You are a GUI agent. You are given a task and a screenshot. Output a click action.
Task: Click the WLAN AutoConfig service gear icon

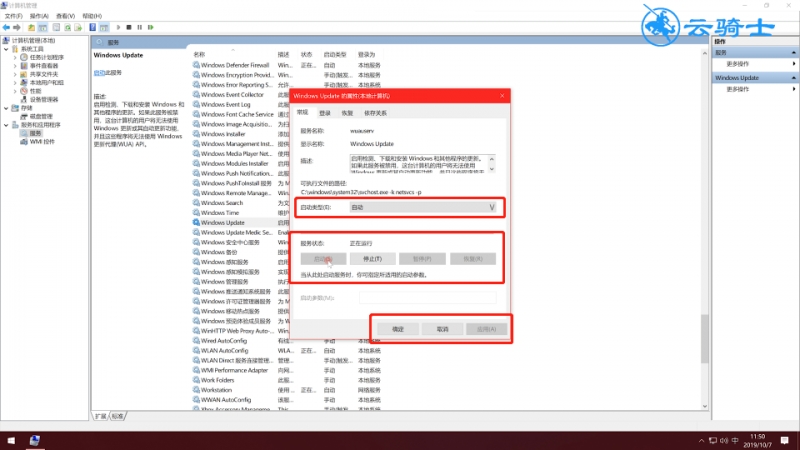point(196,351)
